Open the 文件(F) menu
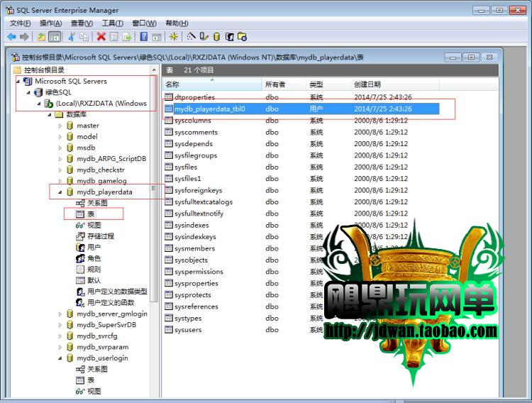 [20, 23]
